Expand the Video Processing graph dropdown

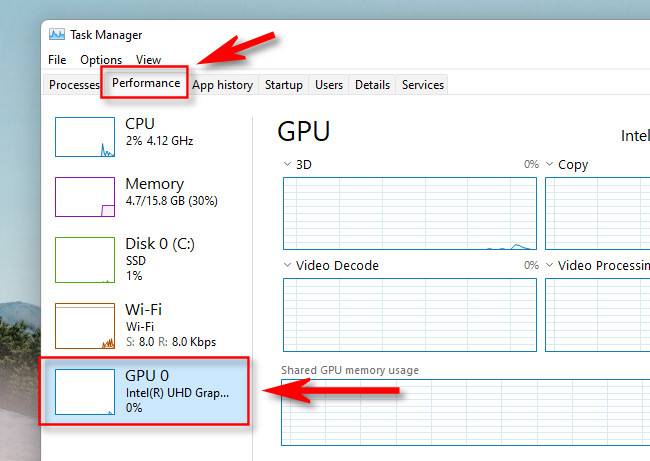(549, 265)
